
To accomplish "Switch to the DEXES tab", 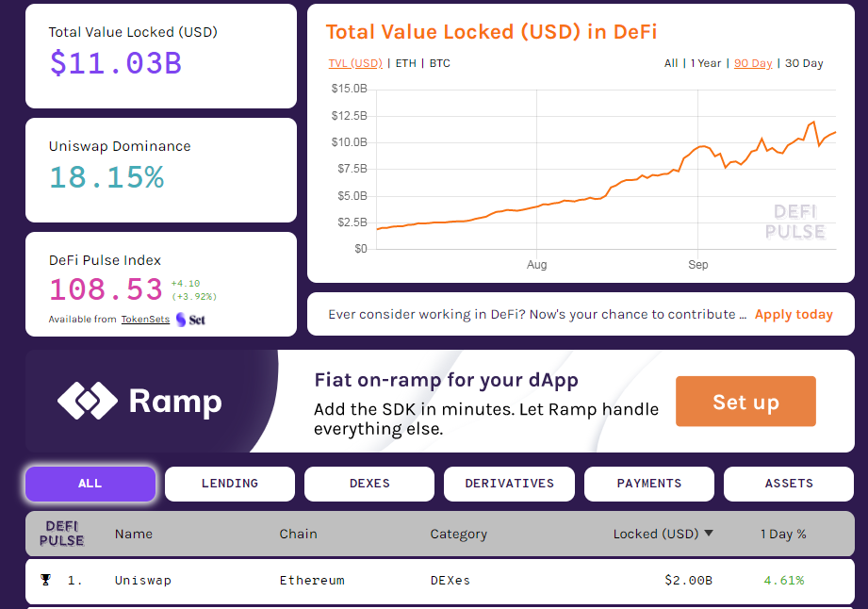I will [x=369, y=484].
